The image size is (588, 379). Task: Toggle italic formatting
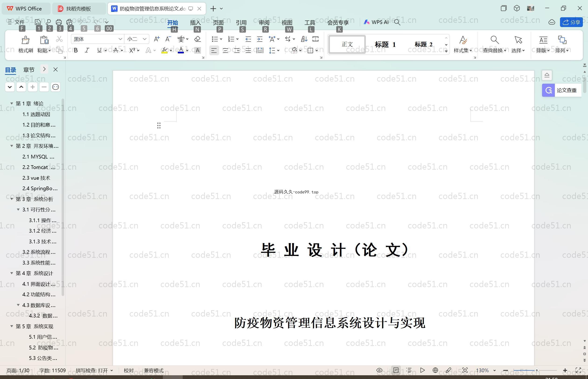coord(87,50)
